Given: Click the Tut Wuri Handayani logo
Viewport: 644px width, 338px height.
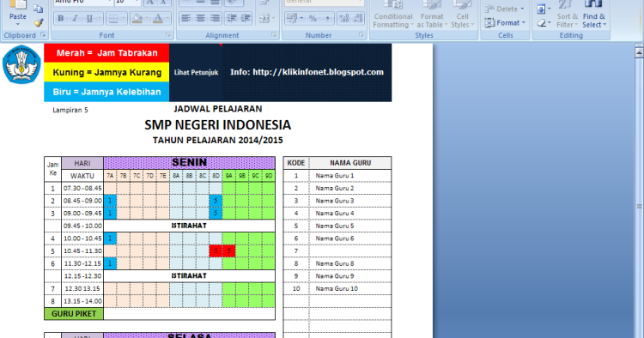Looking at the screenshot, I should pyautogui.click(x=21, y=64).
